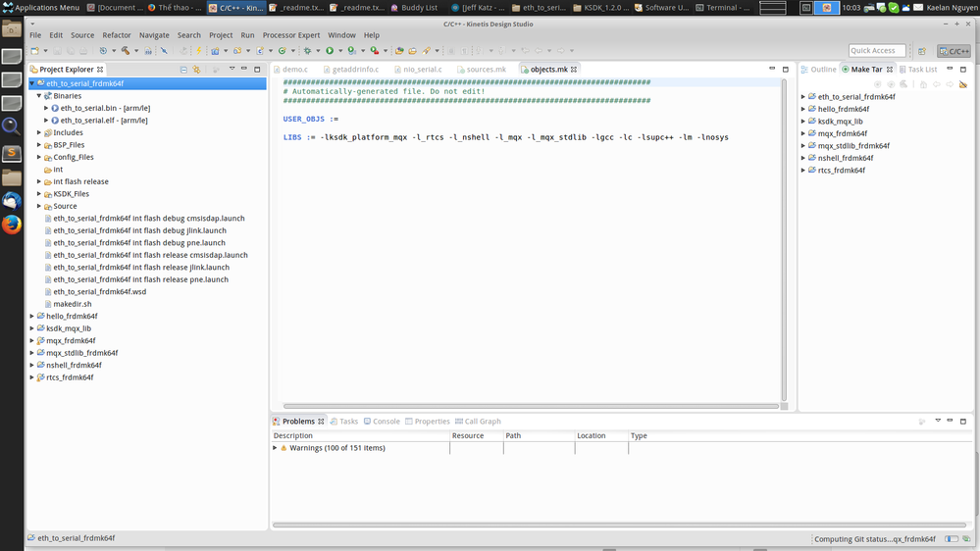Viewport: 980px width, 551px height.
Task: Expand the BSP_Files folder
Action: click(39, 145)
